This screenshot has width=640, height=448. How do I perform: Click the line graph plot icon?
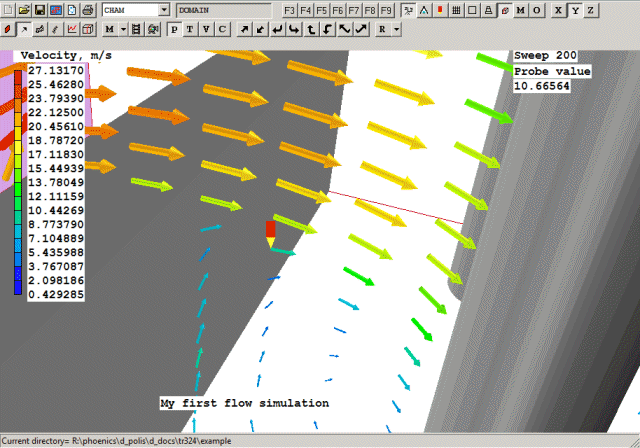tap(71, 29)
